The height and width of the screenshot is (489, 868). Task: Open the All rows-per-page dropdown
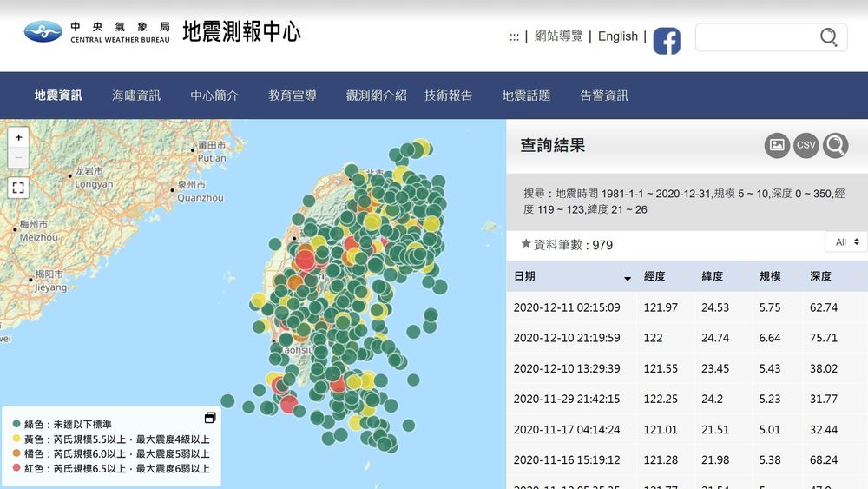coord(846,242)
